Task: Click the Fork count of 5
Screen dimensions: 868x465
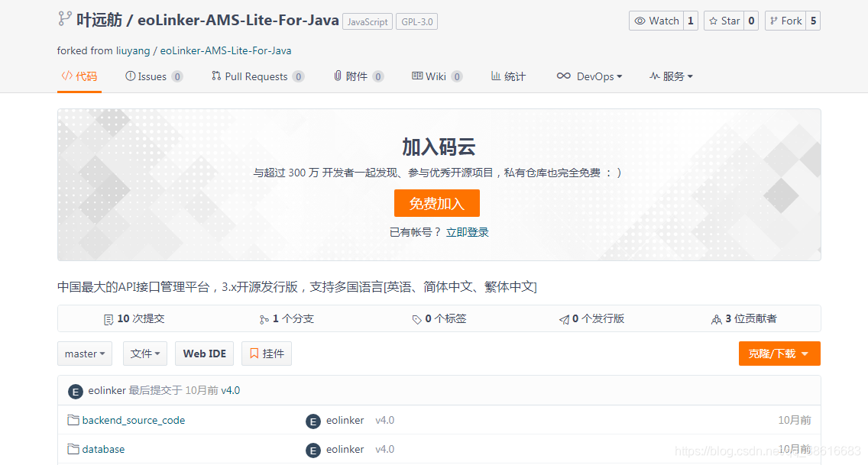Action: [x=813, y=21]
